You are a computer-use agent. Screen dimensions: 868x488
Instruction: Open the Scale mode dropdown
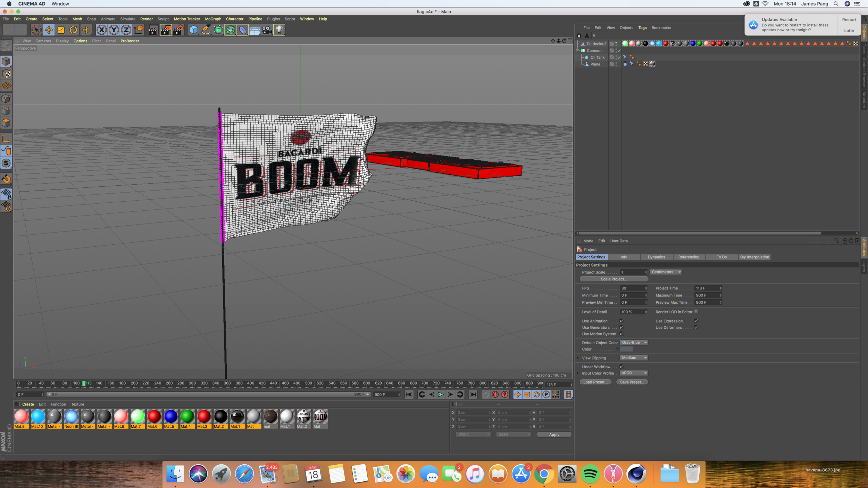click(514, 435)
